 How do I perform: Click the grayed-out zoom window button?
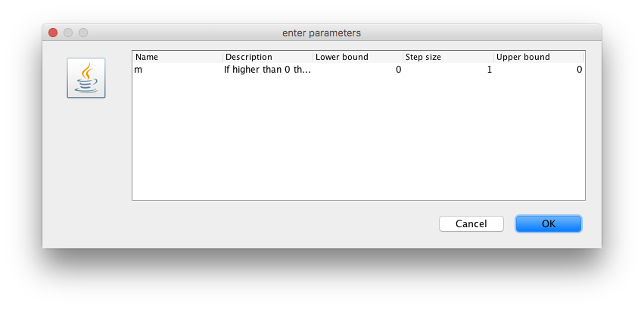(x=83, y=33)
